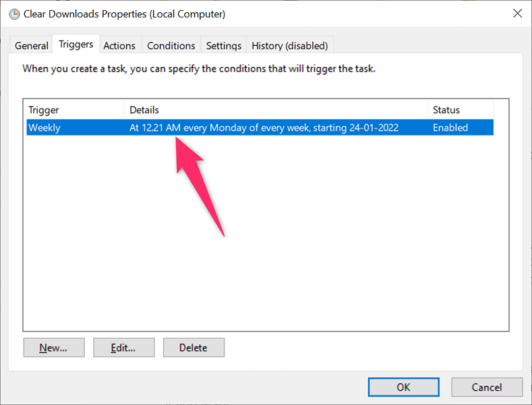Click the 'At 12.21 AM every Monday' details text
Screen dimensions: 532x405
click(x=264, y=128)
